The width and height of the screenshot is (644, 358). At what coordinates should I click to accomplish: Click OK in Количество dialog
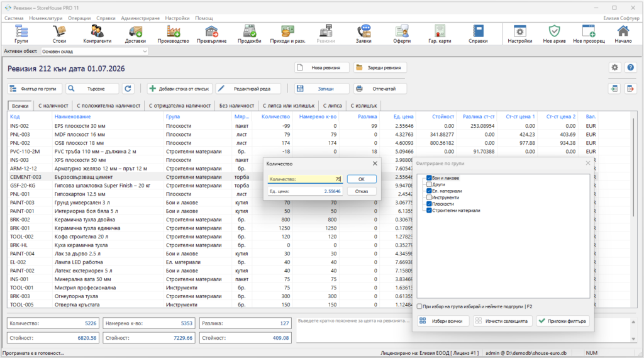362,179
